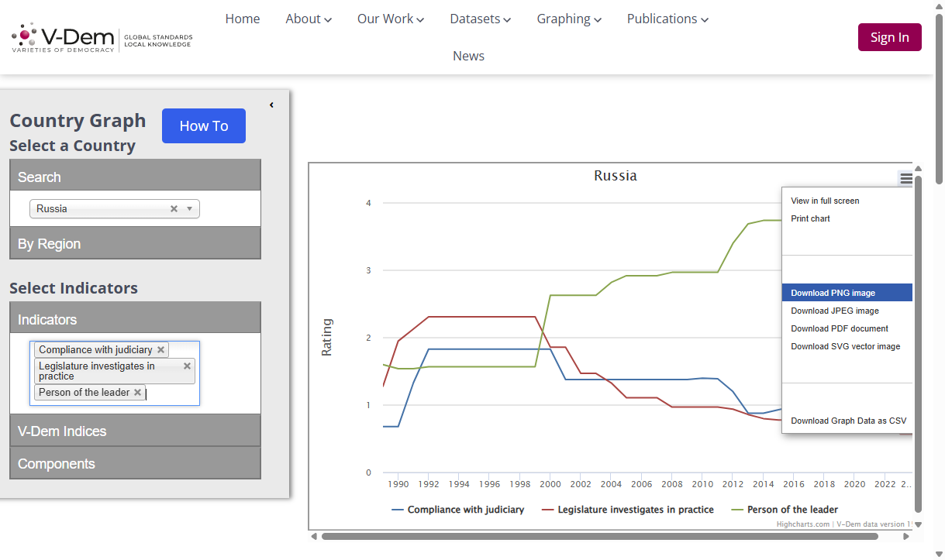This screenshot has height=560, width=945.
Task: Choose Download PNG image
Action: point(847,293)
